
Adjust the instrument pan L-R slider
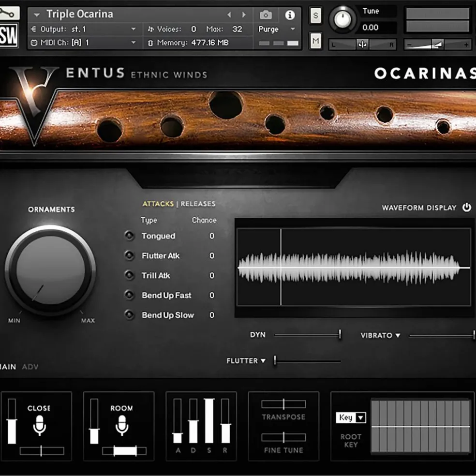point(362,45)
